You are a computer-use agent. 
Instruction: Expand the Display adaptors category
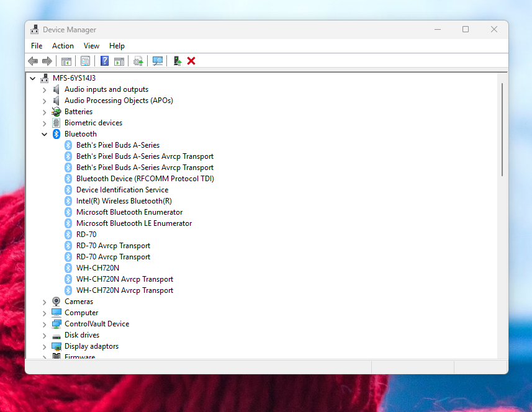[45, 347]
